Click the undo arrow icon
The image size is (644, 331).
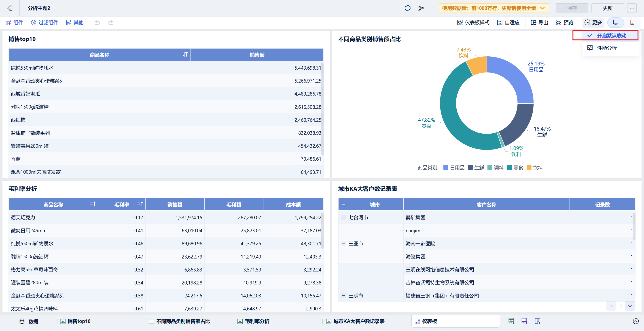point(97,23)
